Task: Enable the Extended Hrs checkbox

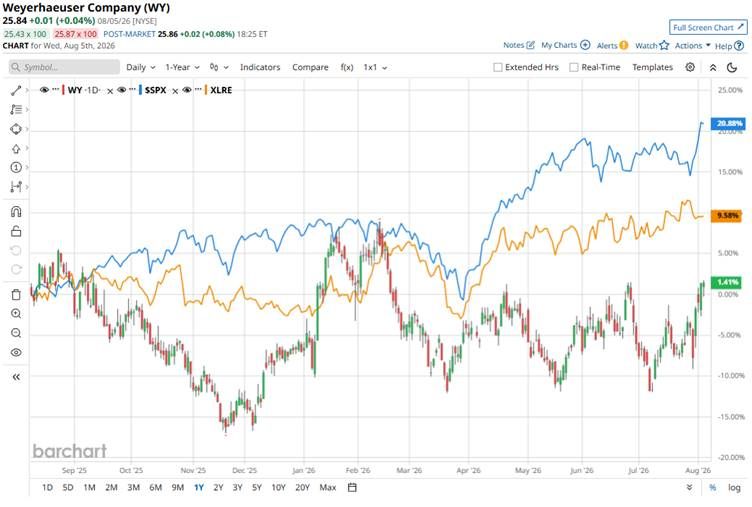Action: 498,67
